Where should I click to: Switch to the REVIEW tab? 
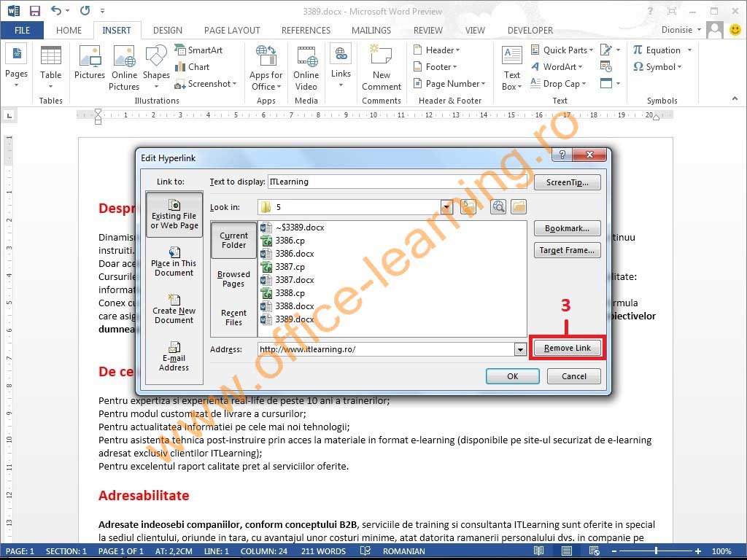click(427, 30)
